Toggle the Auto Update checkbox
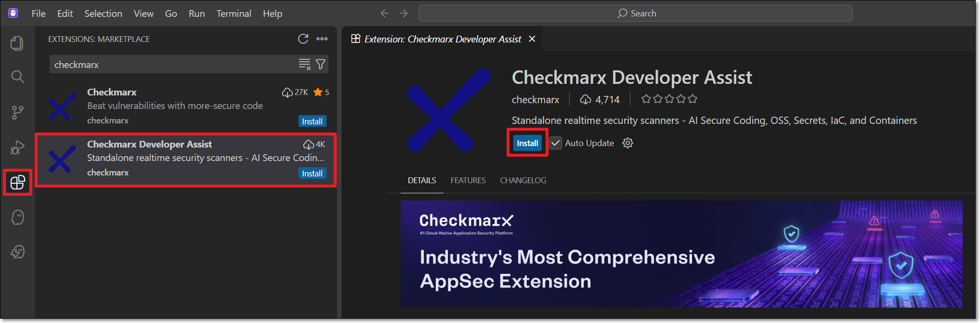Screen dimensions: 980x323 (x=556, y=143)
